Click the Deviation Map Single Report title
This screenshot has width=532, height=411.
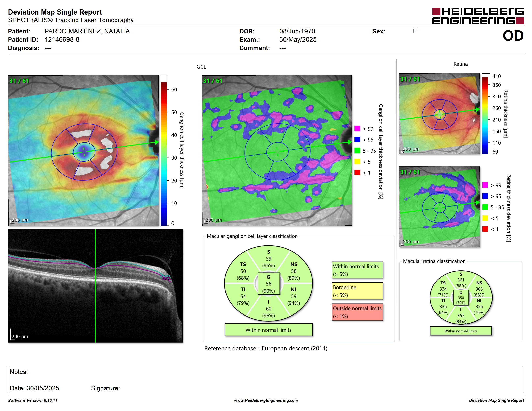55,12
